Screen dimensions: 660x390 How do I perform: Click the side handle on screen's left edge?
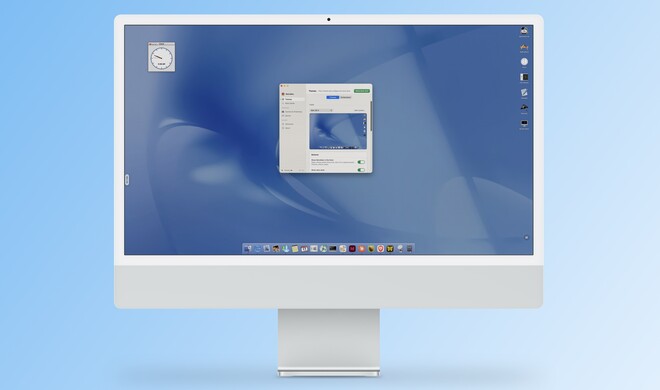(127, 180)
